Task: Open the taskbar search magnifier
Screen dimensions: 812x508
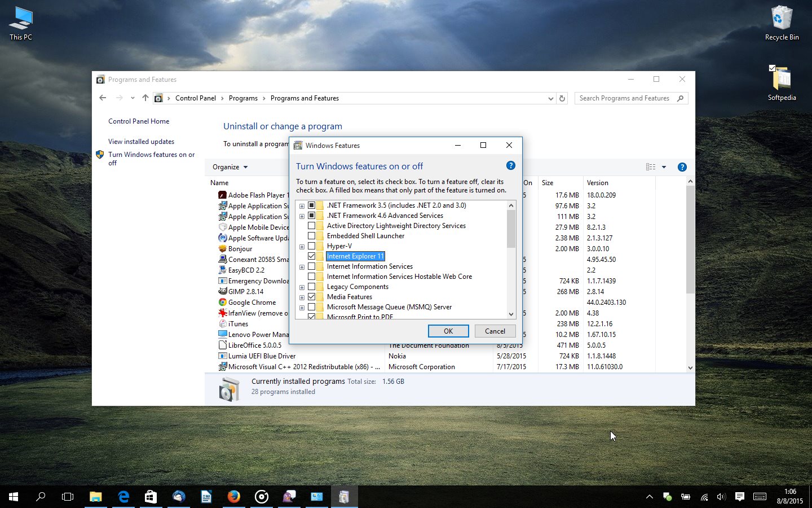Action: (x=41, y=497)
